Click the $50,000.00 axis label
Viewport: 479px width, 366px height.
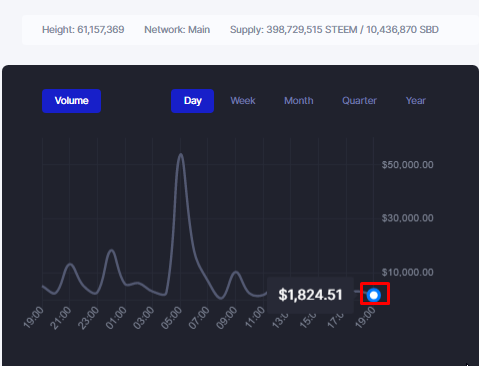(x=407, y=165)
